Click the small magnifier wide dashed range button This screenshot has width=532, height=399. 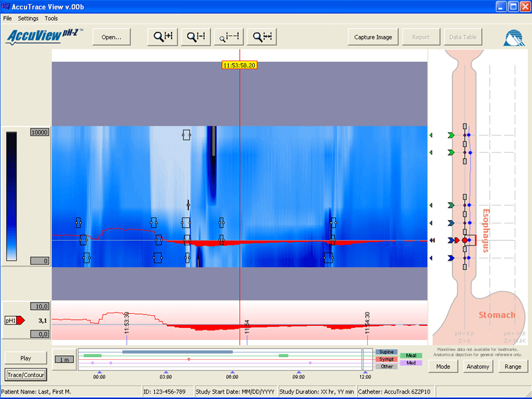[229, 37]
